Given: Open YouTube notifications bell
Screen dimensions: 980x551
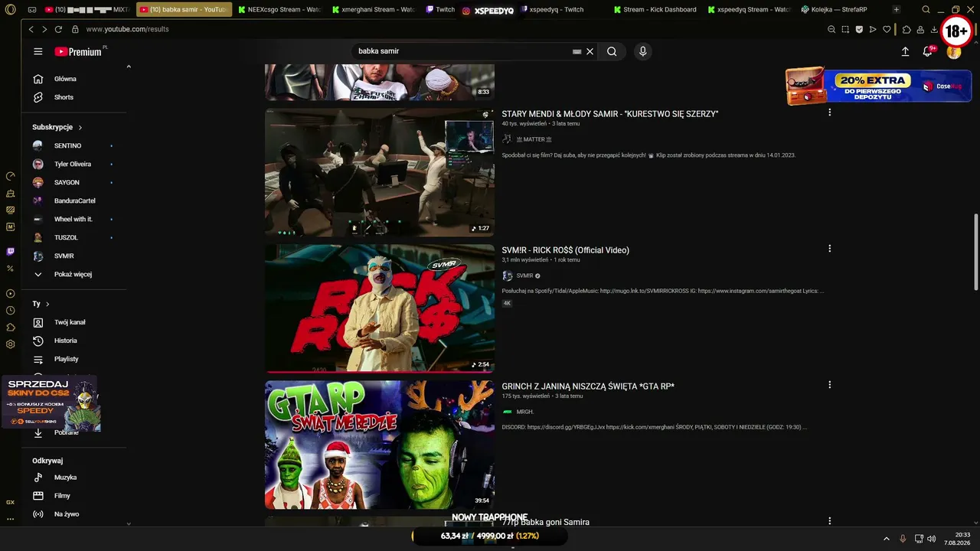Looking at the screenshot, I should point(928,51).
